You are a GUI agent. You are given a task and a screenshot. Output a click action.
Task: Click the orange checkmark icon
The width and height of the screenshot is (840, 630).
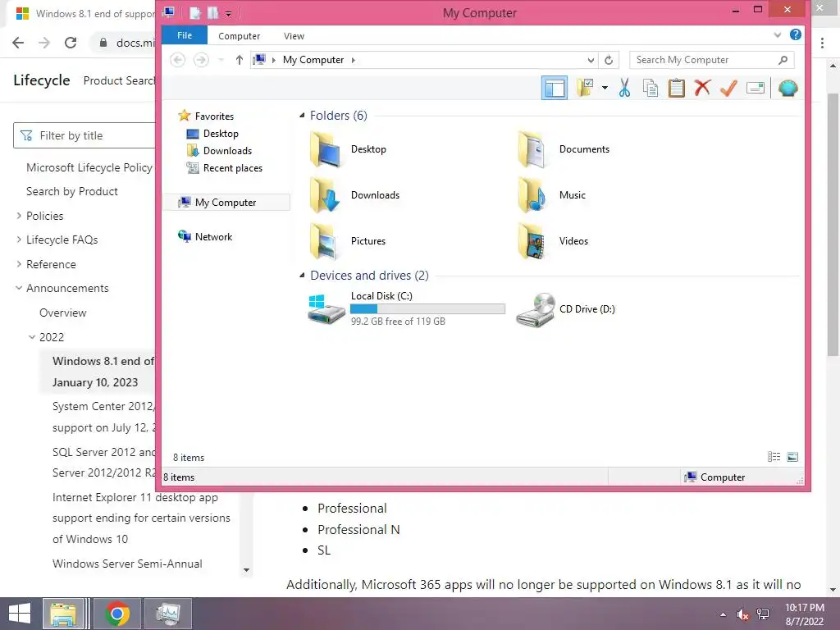pos(728,88)
